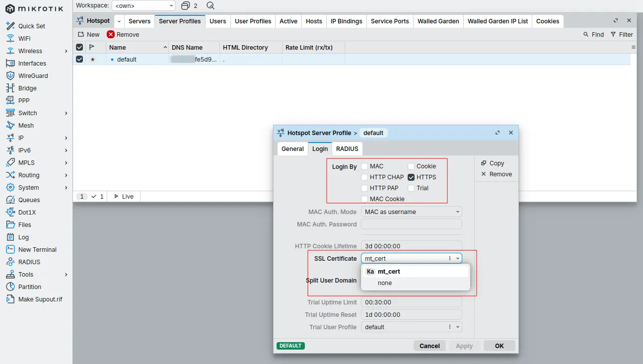Open Files from the sidebar
Image resolution: width=643 pixels, height=364 pixels.
pyautogui.click(x=25, y=224)
